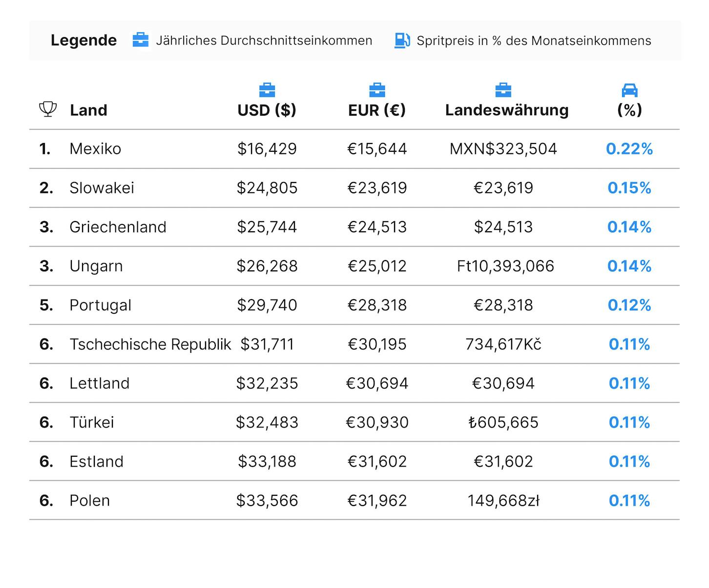709x588 pixels.
Task: Click the briefcase icon above Landeswährung
Action: 503,90
